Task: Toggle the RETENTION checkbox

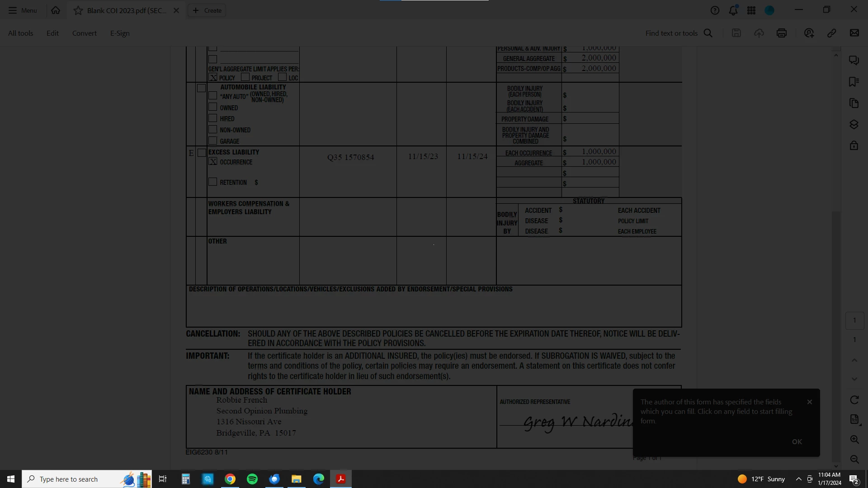Action: click(x=212, y=182)
